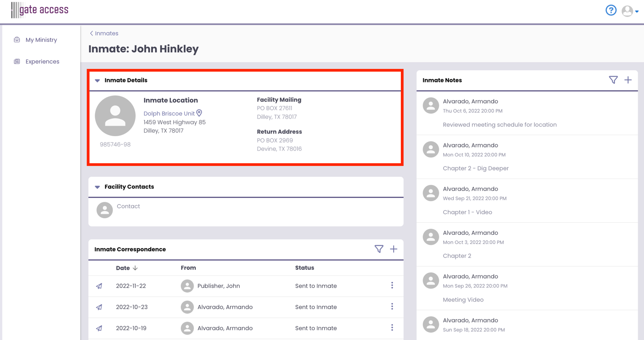Viewport: 644px width, 340px height.
Task: Click sent paper-plane icon for 2022-10-19
Action: [x=99, y=328]
